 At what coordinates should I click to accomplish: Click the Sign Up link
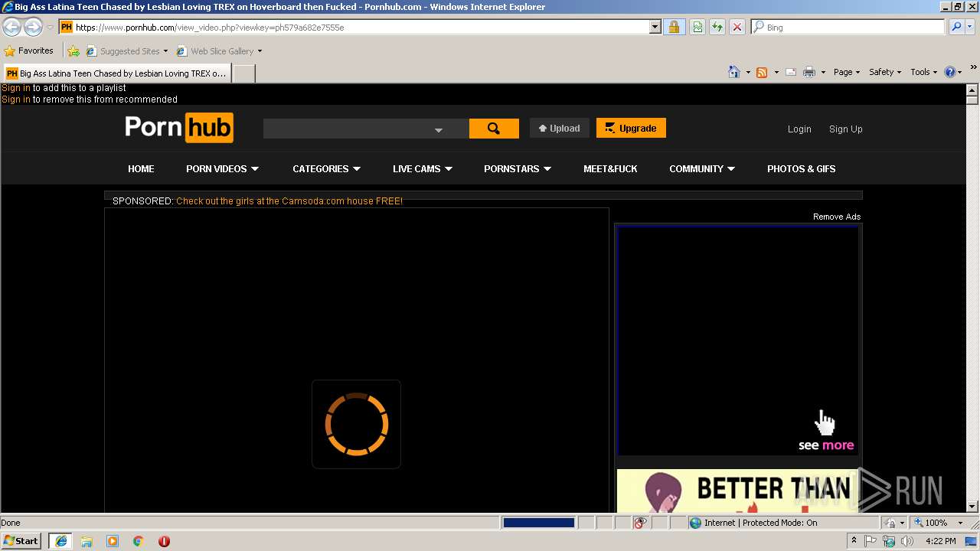click(x=846, y=129)
